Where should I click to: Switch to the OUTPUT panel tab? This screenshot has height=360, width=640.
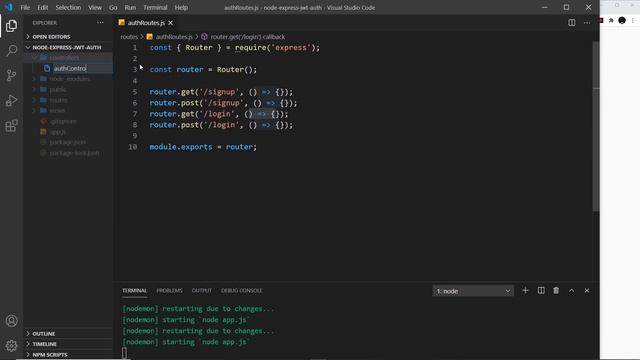pyautogui.click(x=202, y=291)
